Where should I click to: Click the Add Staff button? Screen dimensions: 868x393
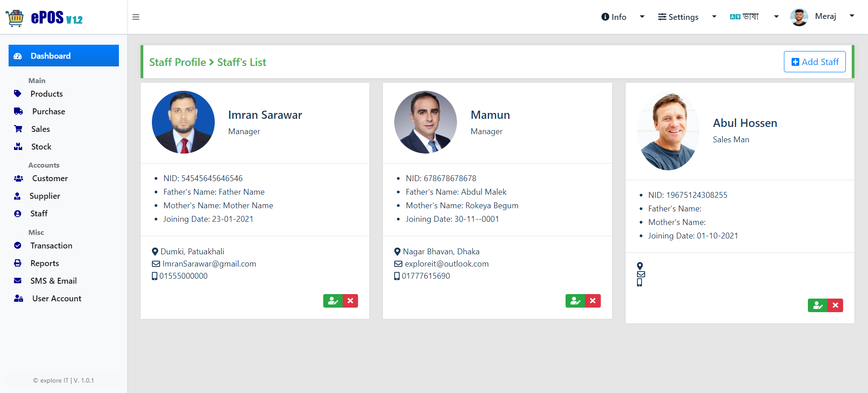[x=815, y=62]
